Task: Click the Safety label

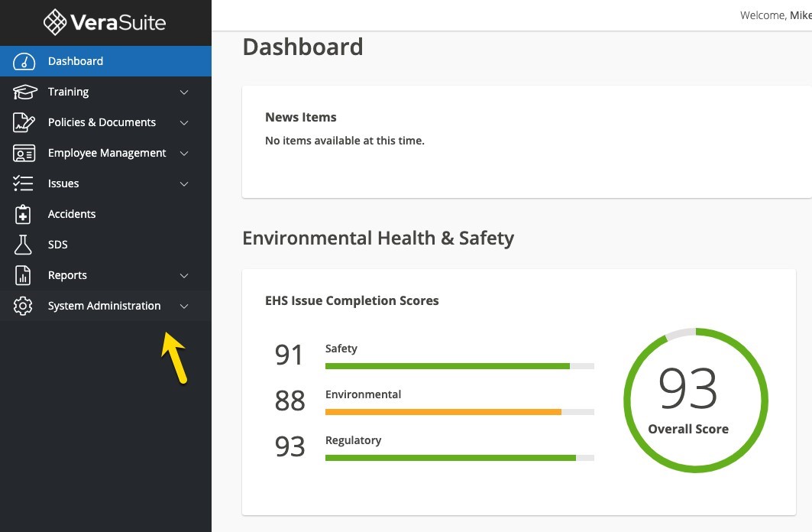Action: 341,349
